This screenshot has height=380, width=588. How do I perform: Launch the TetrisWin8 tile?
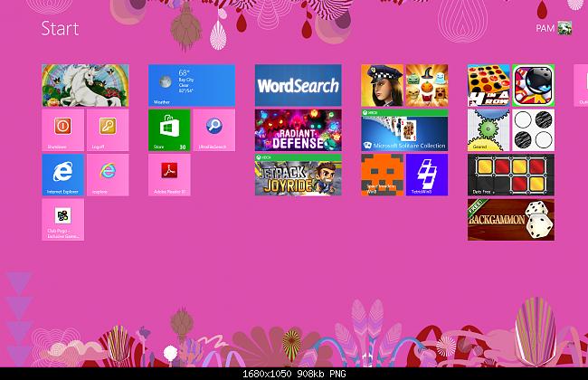[x=427, y=175]
